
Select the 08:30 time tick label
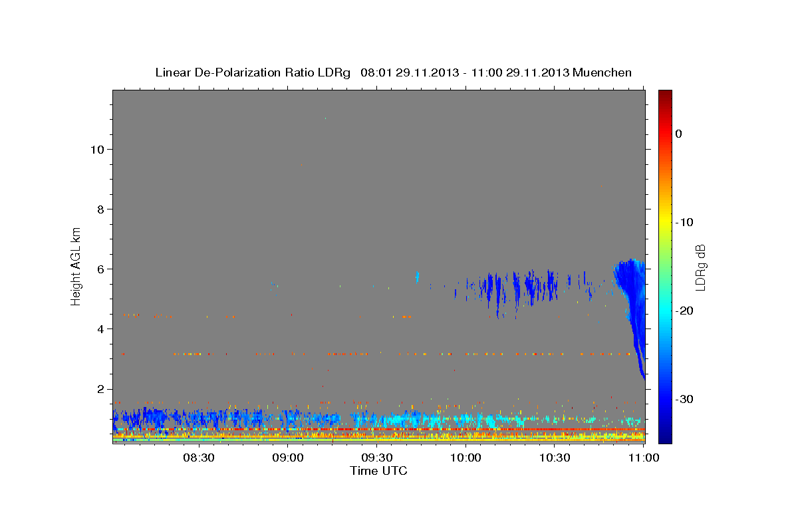tap(199, 458)
